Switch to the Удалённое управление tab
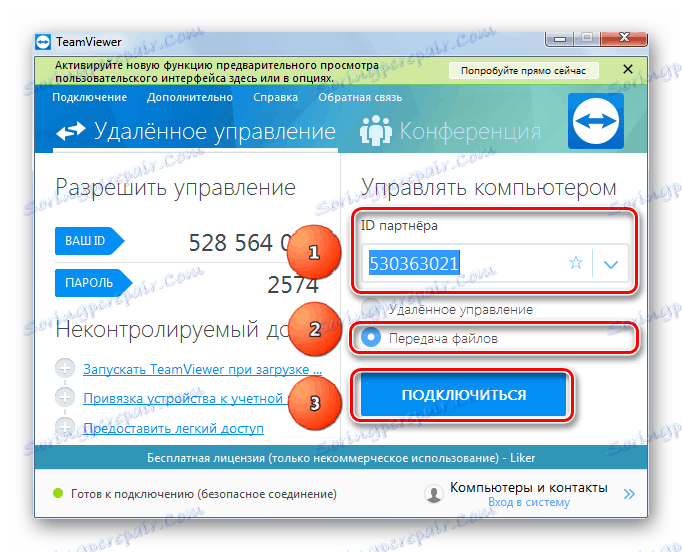This screenshot has width=682, height=552. tap(196, 131)
